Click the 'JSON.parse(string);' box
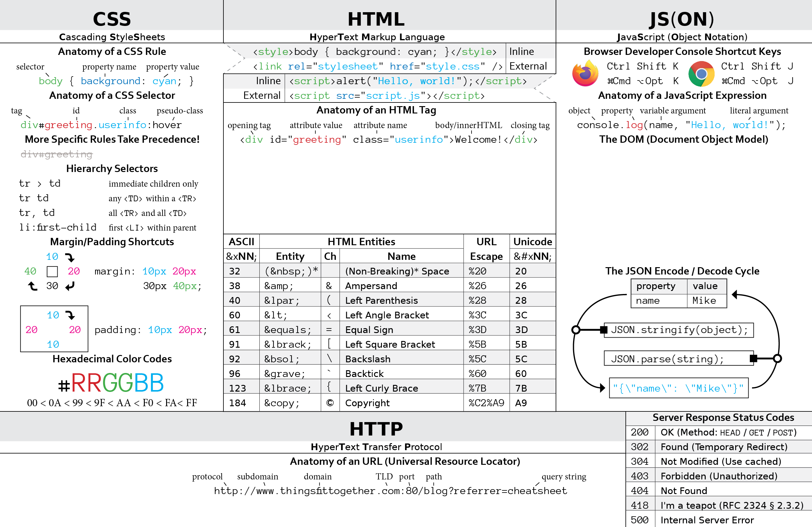Screen dimensions: 812x527 679,358
